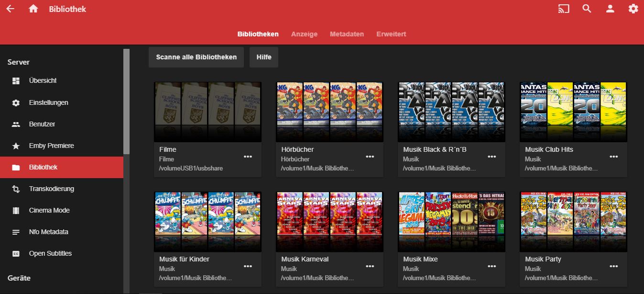Click the Einstellungen gear icon in the sidebar
The width and height of the screenshot is (644, 294).
pyautogui.click(x=16, y=102)
